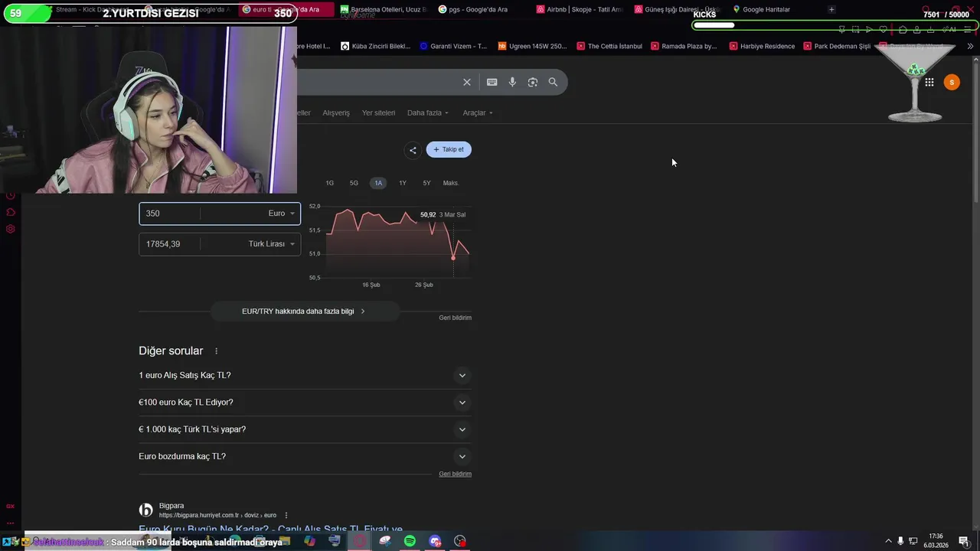Viewport: 980px width, 551px height.
Task: Show hidden bookmarks with the double chevron
Action: coord(970,46)
